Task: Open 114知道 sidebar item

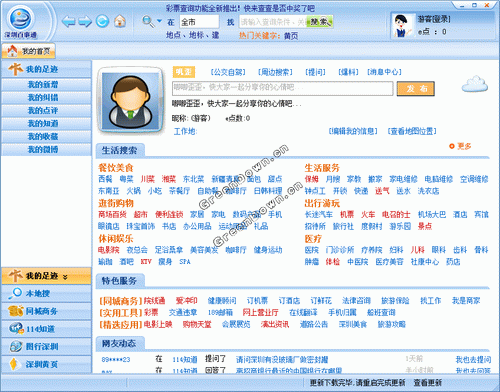Action: pos(46,329)
